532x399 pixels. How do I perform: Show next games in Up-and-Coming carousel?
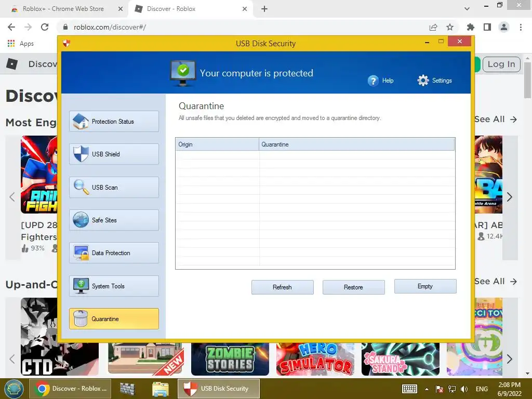click(510, 359)
